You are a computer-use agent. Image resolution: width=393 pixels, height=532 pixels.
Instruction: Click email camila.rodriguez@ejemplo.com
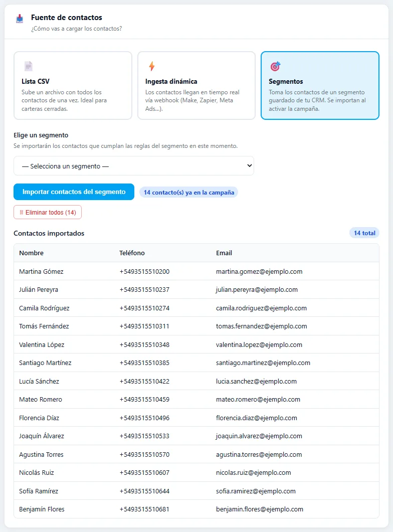click(x=262, y=308)
